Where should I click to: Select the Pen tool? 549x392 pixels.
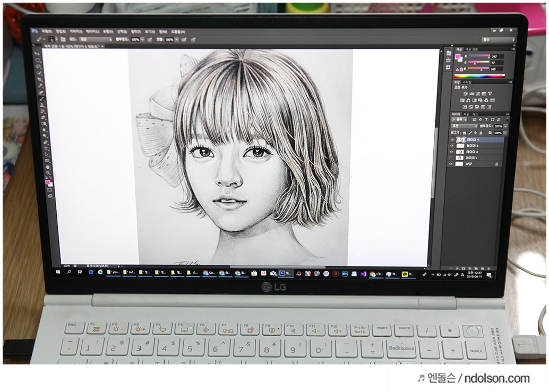(x=46, y=142)
